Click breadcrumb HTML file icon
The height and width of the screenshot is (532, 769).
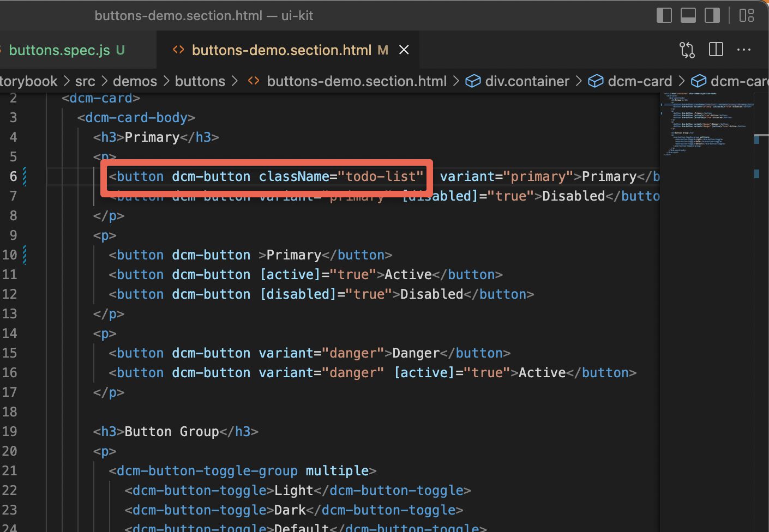pos(254,81)
